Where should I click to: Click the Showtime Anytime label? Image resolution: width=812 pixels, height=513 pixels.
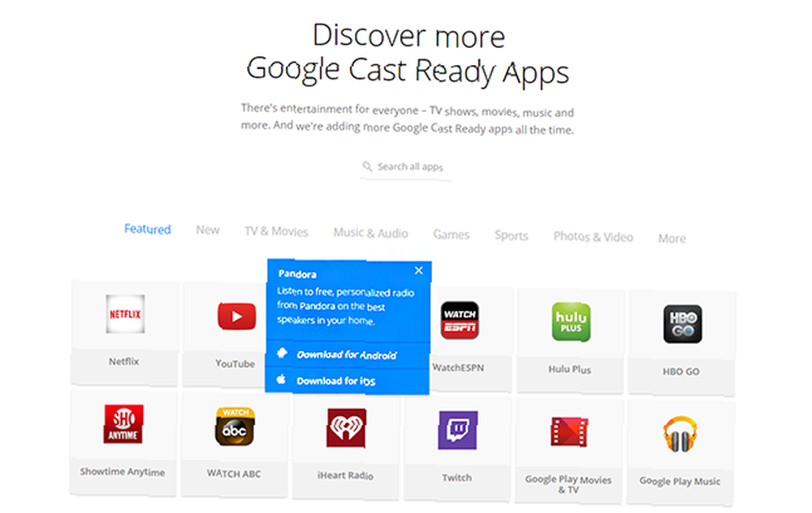tap(123, 472)
